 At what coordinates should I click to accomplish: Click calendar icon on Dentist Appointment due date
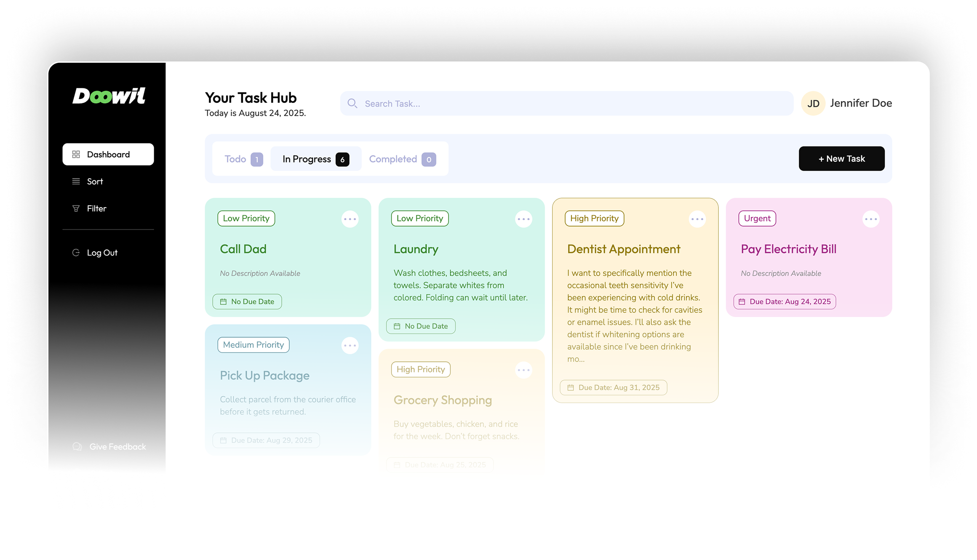(x=571, y=388)
